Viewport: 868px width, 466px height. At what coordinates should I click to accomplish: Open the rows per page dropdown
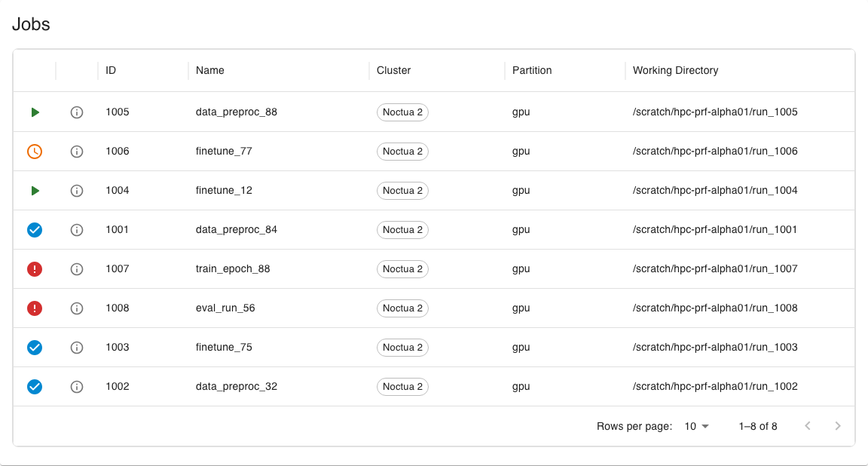[696, 426]
